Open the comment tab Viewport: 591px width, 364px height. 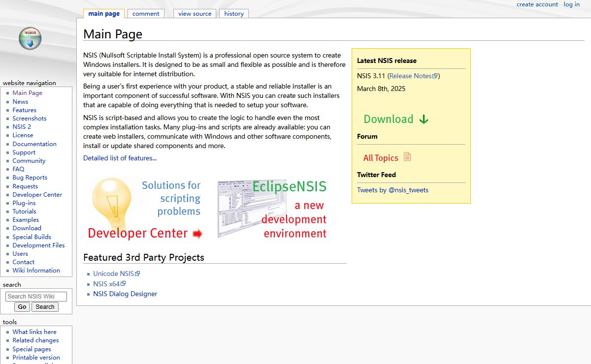pos(146,14)
